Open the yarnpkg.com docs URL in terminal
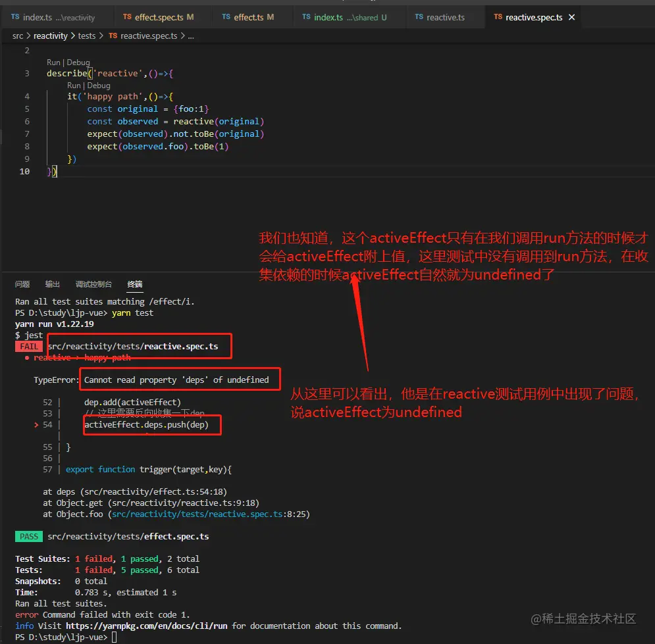The height and width of the screenshot is (644, 655). (147, 626)
